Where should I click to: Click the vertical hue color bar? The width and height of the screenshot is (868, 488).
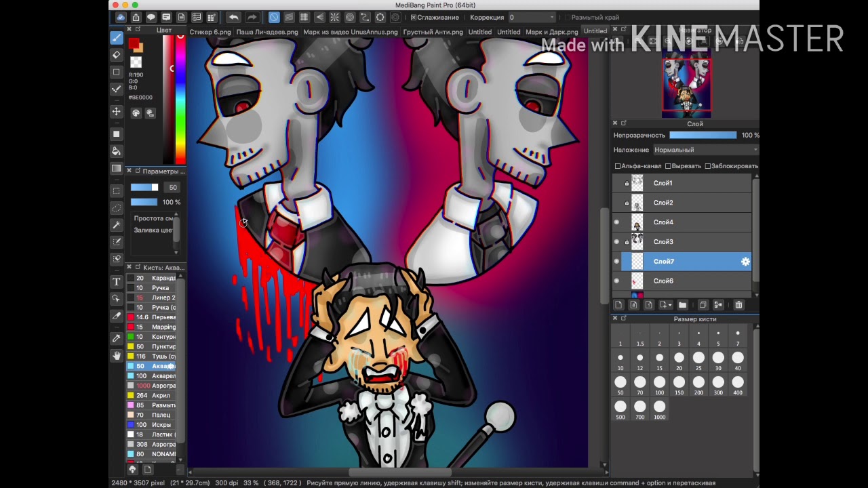180,99
